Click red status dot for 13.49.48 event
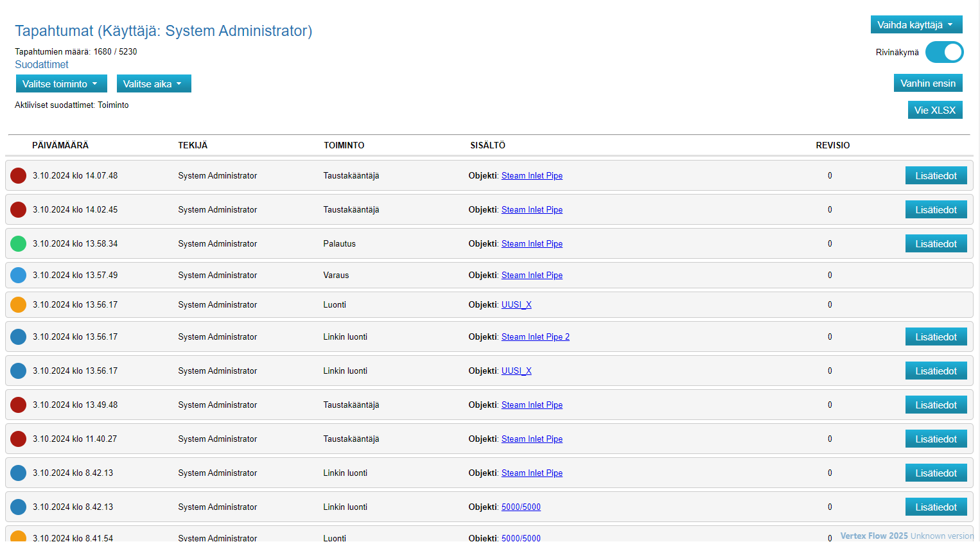Screen dimensions: 980x542 point(19,405)
